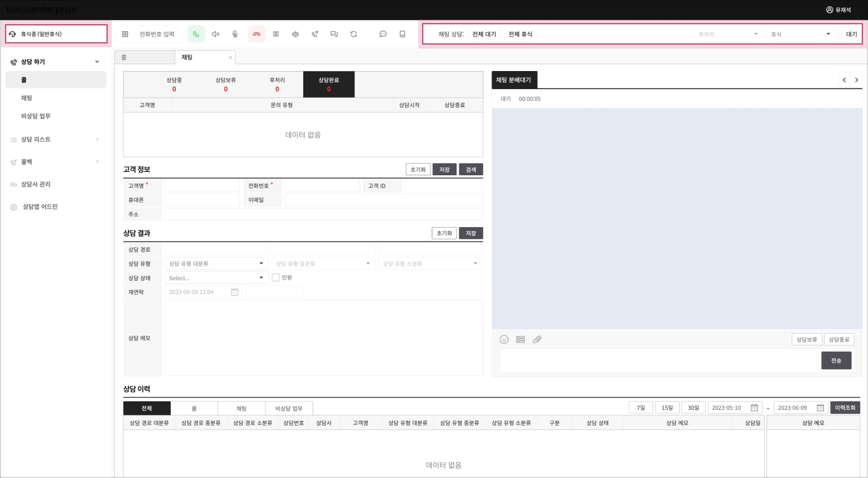Click the red hang-up phone icon
Image resolution: width=868 pixels, height=478 pixels.
pos(256,34)
